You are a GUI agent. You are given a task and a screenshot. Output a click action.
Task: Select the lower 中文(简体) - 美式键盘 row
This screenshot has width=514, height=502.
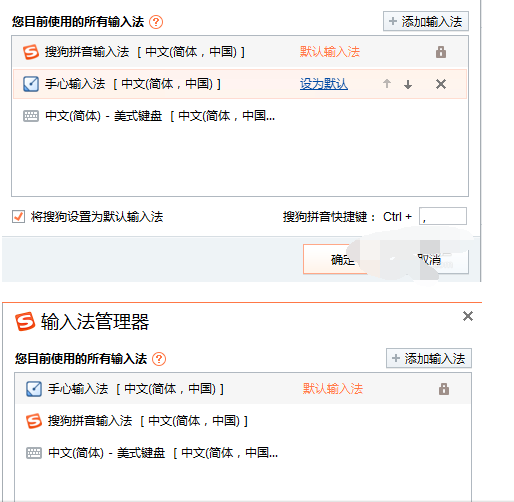pyautogui.click(x=243, y=453)
